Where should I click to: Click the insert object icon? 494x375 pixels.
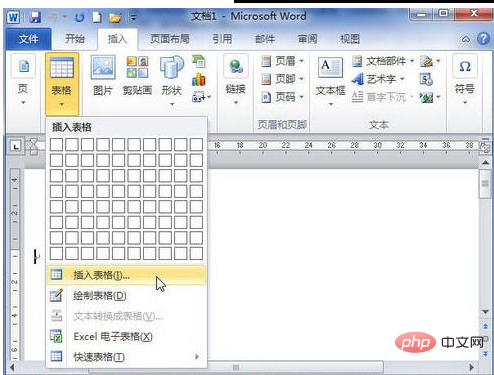click(430, 97)
